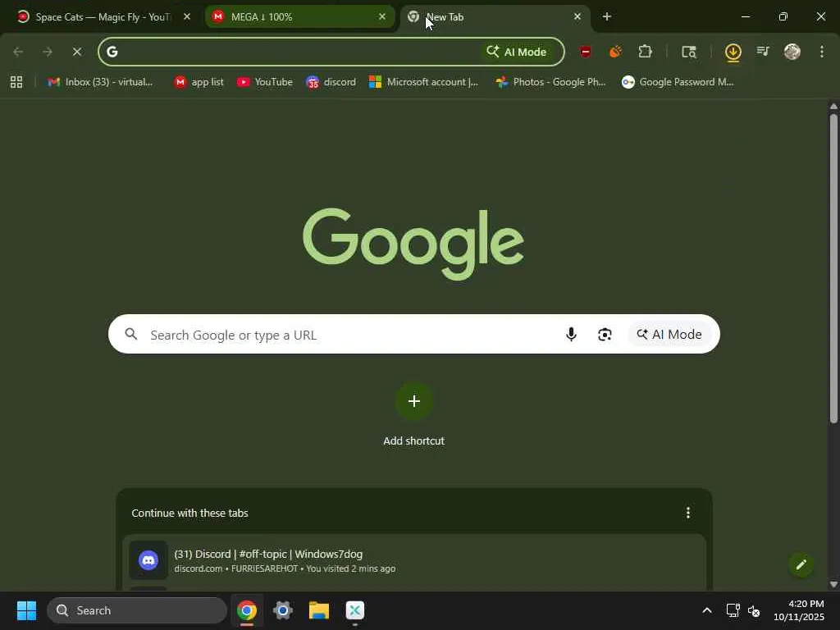
Task: Open media controls icon
Action: tap(763, 52)
